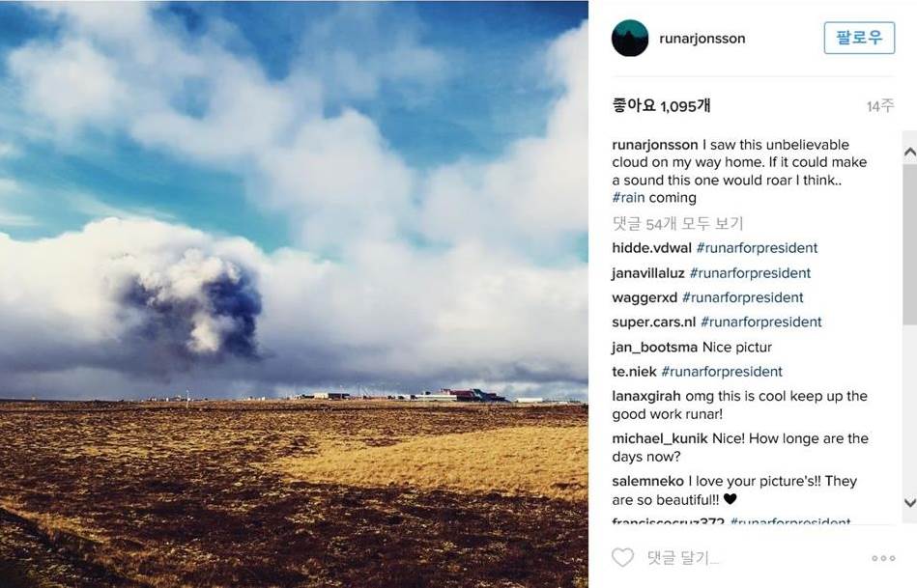Open michael_kunik commenter profile
Viewport: 917px width, 588px height.
[x=660, y=439]
